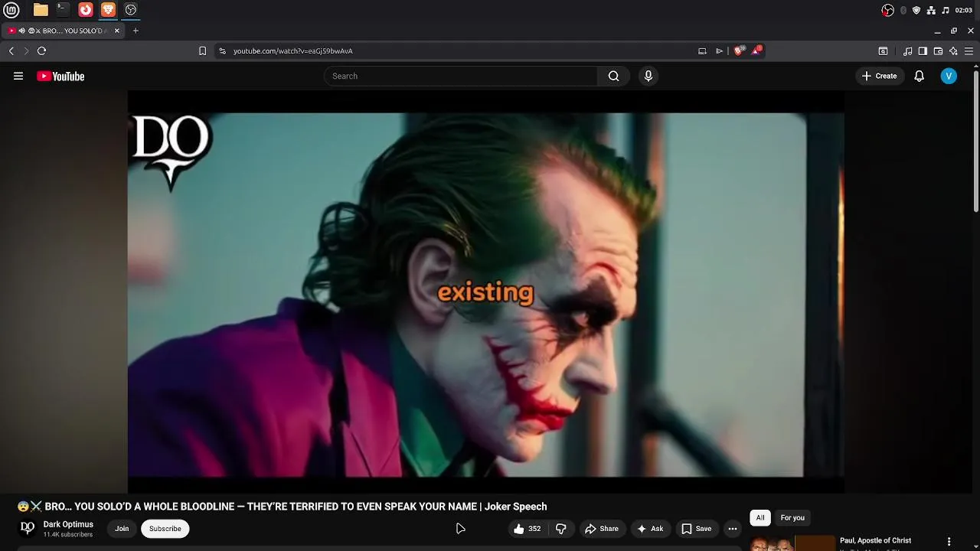This screenshot has width=980, height=551.
Task: Open the red Vivaldi-style browser taskbar icon
Action: (x=86, y=10)
